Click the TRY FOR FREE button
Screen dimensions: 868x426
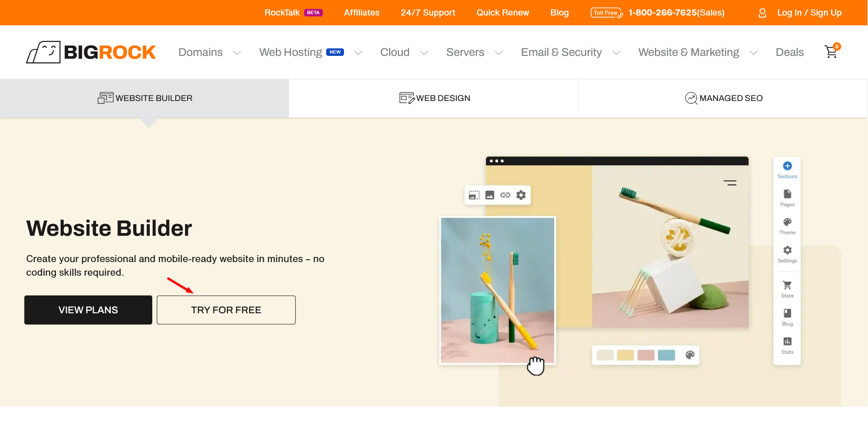click(x=226, y=310)
